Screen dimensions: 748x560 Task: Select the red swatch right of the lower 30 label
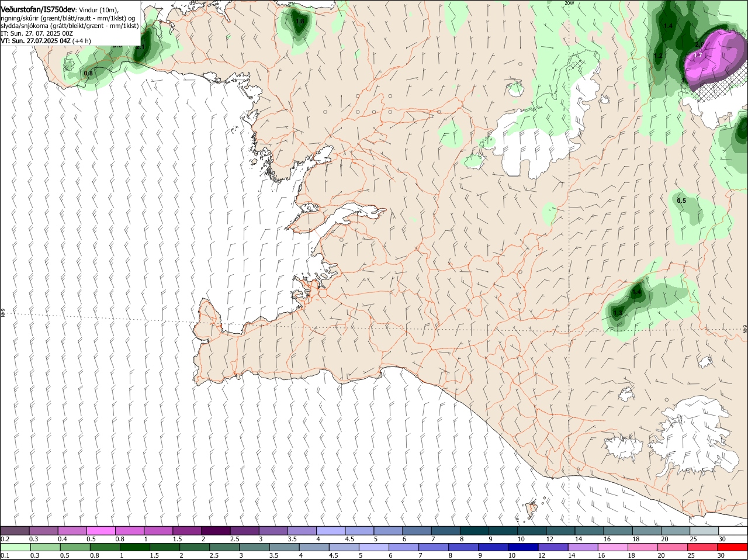[x=733, y=547]
